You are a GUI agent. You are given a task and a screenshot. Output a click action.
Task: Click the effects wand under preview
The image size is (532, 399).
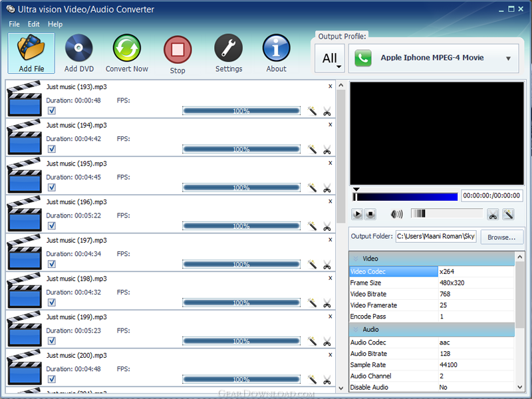point(508,214)
